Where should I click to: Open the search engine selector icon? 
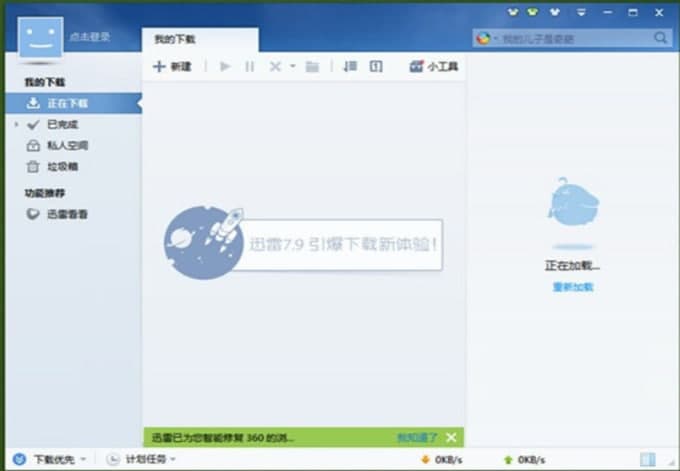(483, 39)
